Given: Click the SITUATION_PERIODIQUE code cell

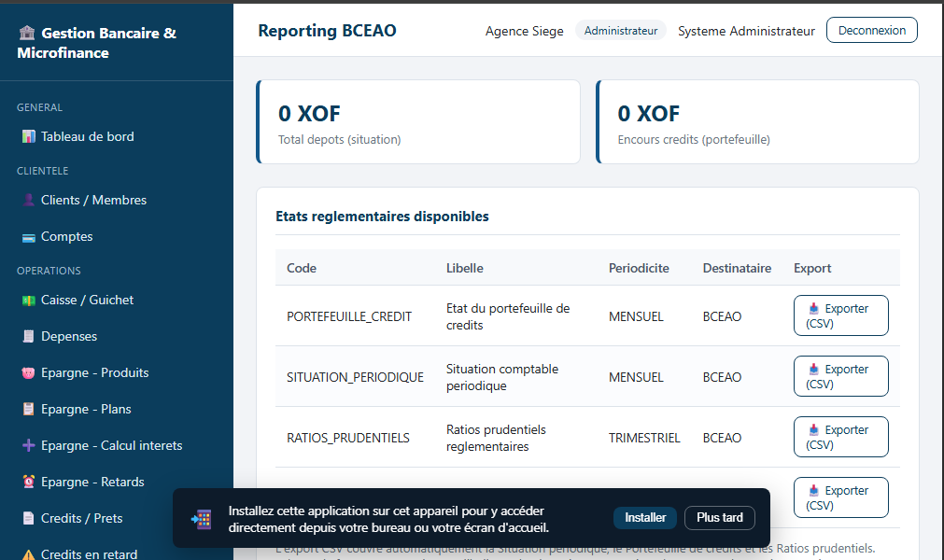Looking at the screenshot, I should pos(355,378).
